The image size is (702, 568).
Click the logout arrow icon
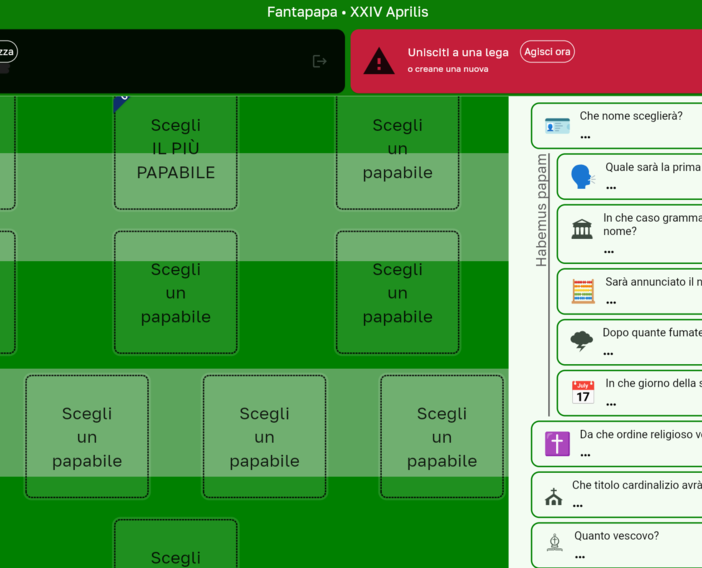[x=319, y=61]
